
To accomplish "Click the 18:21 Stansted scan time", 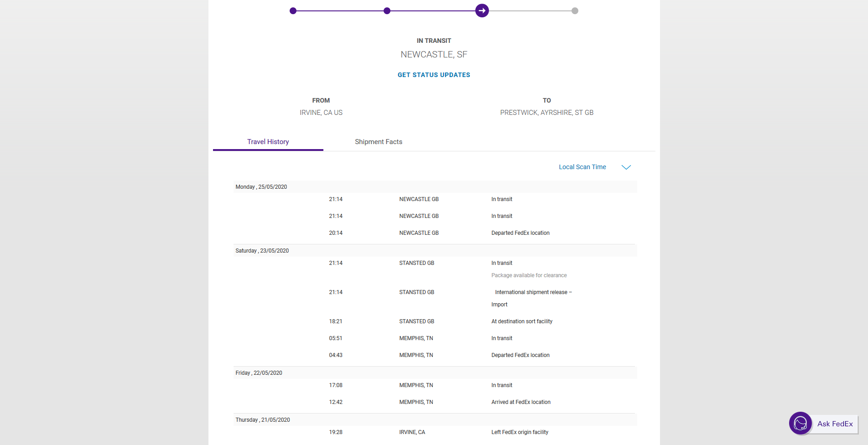I will point(336,321).
